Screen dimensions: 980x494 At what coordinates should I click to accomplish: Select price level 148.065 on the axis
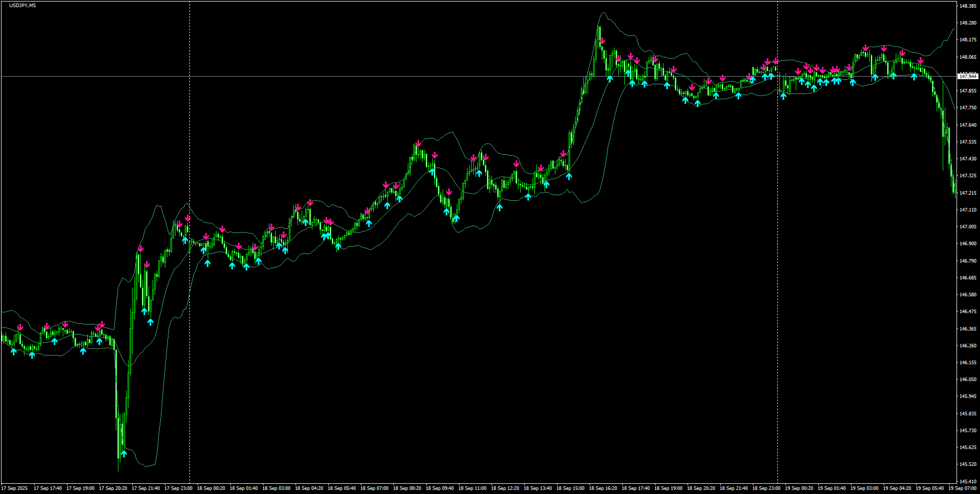(968, 57)
